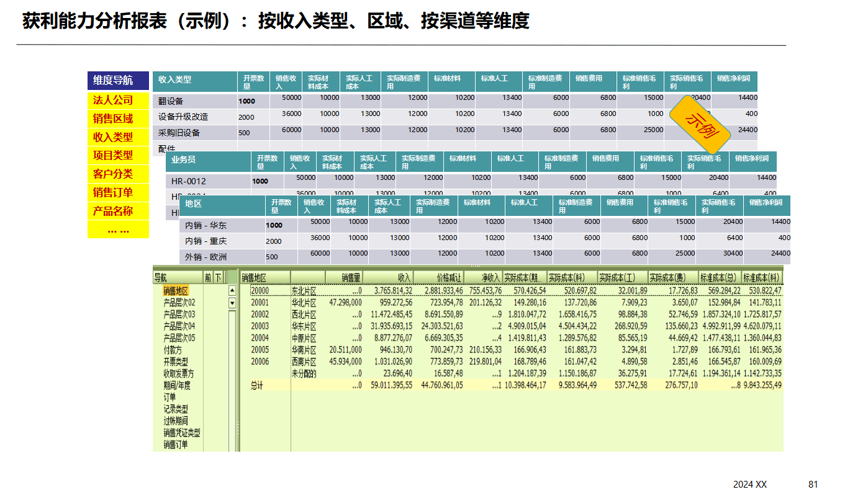Image resolution: width=868 pixels, height=492 pixels.
Task: Click the HR-0012 salesperson row
Action: 189,181
